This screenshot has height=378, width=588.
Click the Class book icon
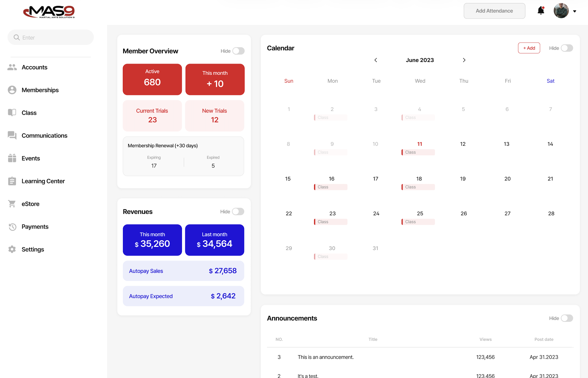click(x=12, y=112)
